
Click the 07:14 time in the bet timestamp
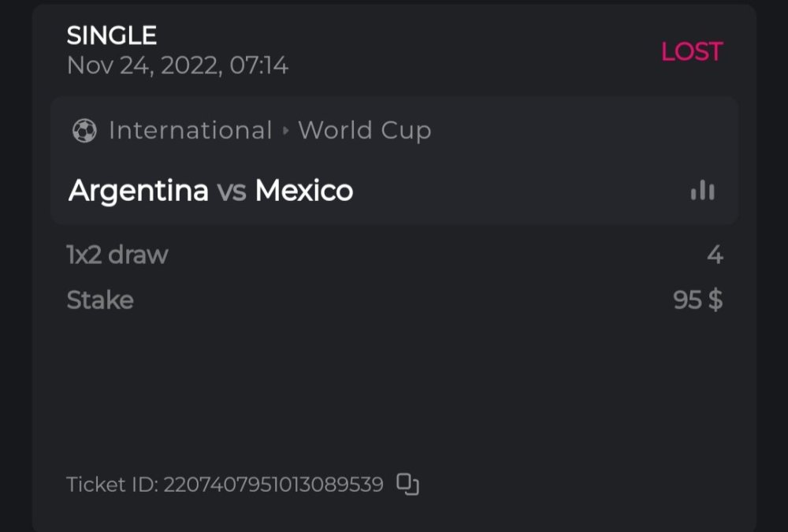259,65
